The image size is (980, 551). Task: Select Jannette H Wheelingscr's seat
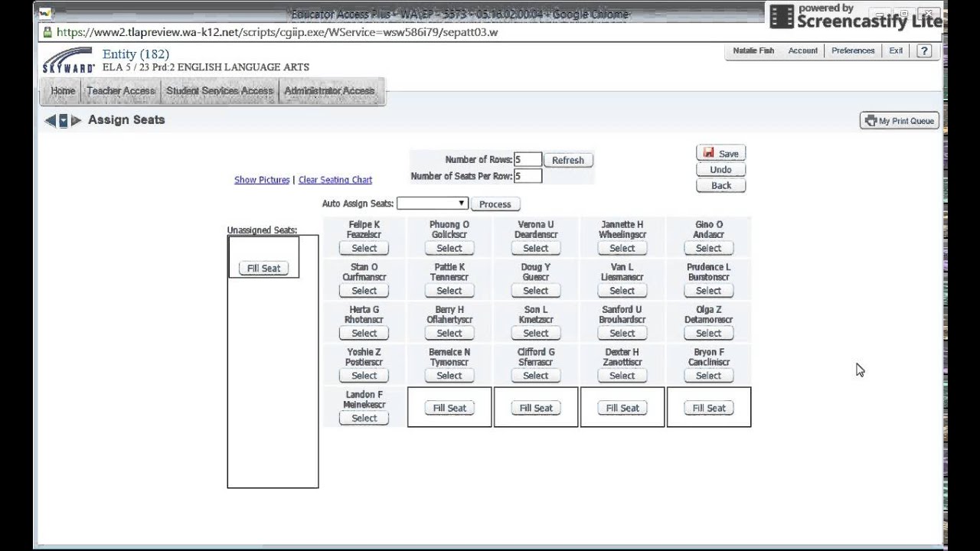[622, 249]
